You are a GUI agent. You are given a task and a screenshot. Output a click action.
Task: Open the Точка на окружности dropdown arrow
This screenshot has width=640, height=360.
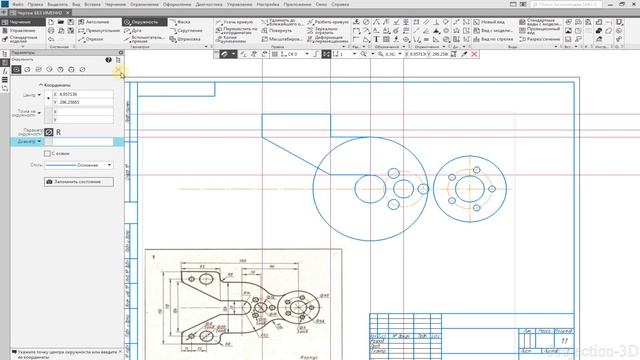tap(39, 113)
